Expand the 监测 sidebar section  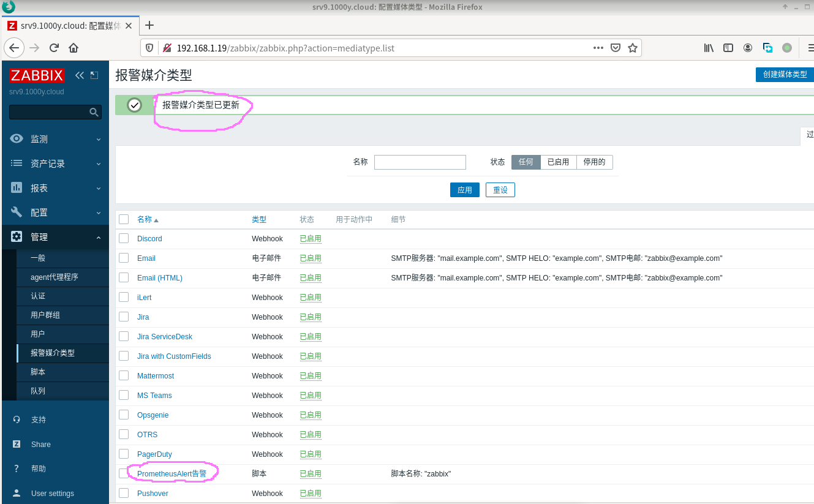[55, 139]
